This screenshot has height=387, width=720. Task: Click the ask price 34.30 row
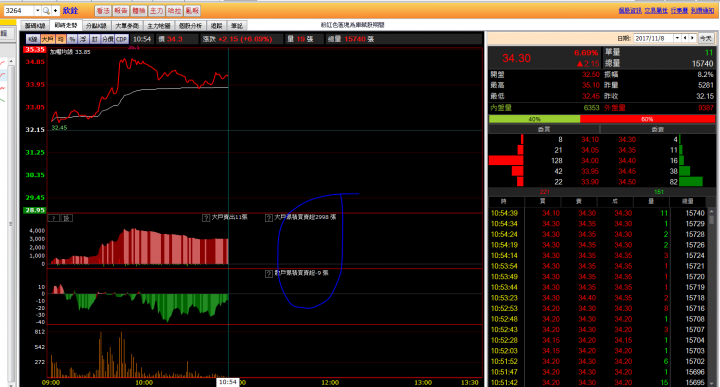(x=627, y=140)
